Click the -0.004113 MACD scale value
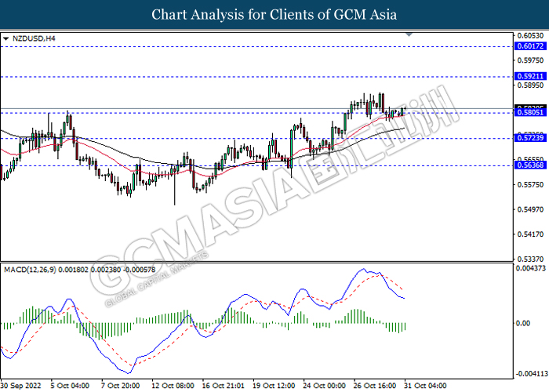 [x=532, y=374]
